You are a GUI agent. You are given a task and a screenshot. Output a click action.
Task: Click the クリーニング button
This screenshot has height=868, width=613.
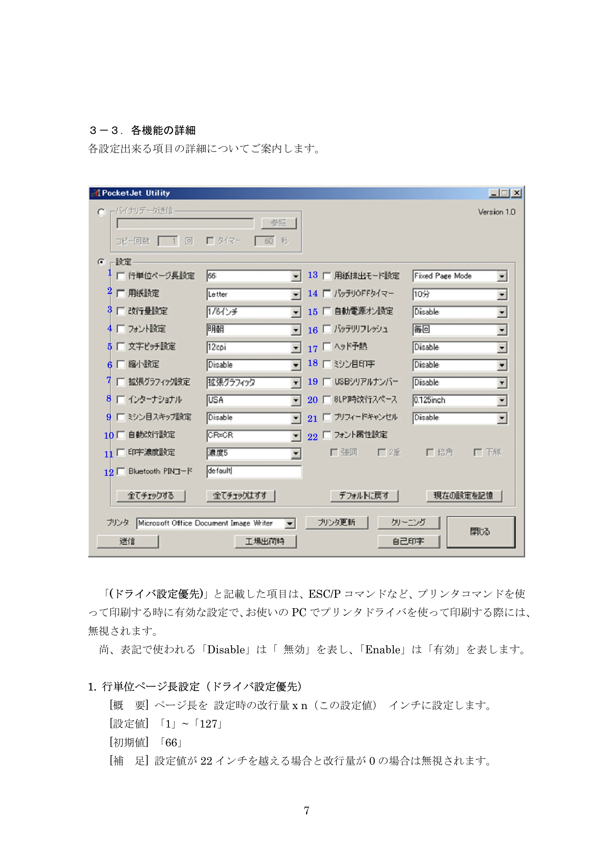point(409,522)
